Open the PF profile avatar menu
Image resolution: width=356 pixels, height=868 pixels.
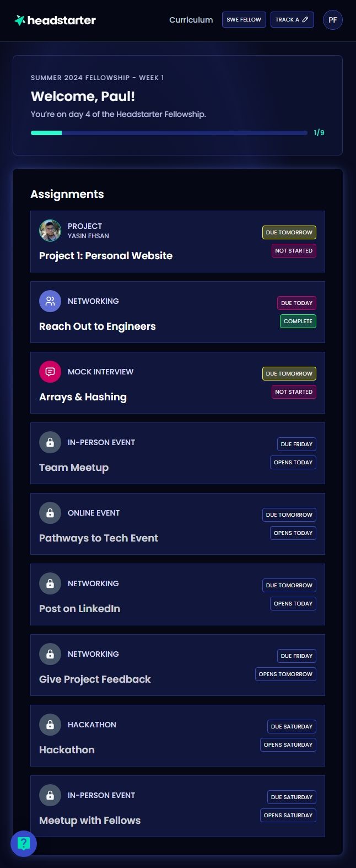point(333,20)
